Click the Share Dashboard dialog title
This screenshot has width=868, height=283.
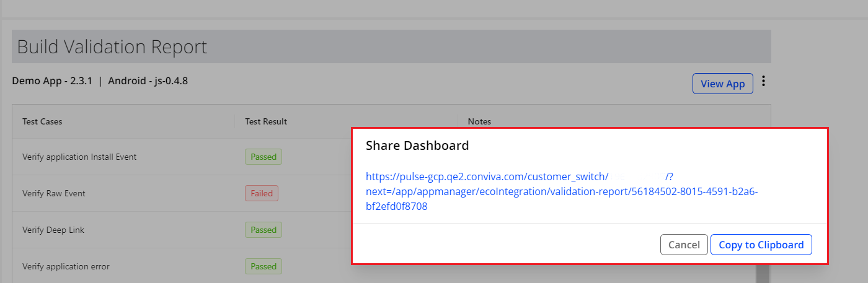(x=417, y=146)
